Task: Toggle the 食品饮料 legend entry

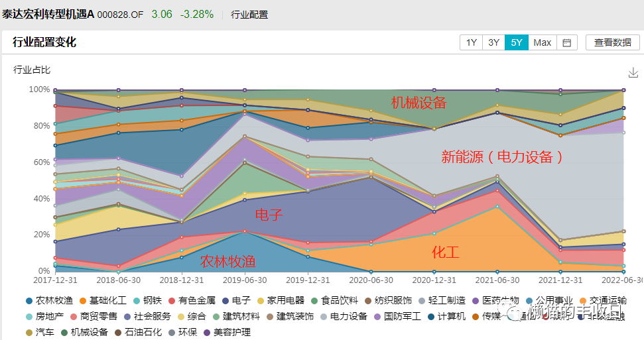Action: pos(334,301)
